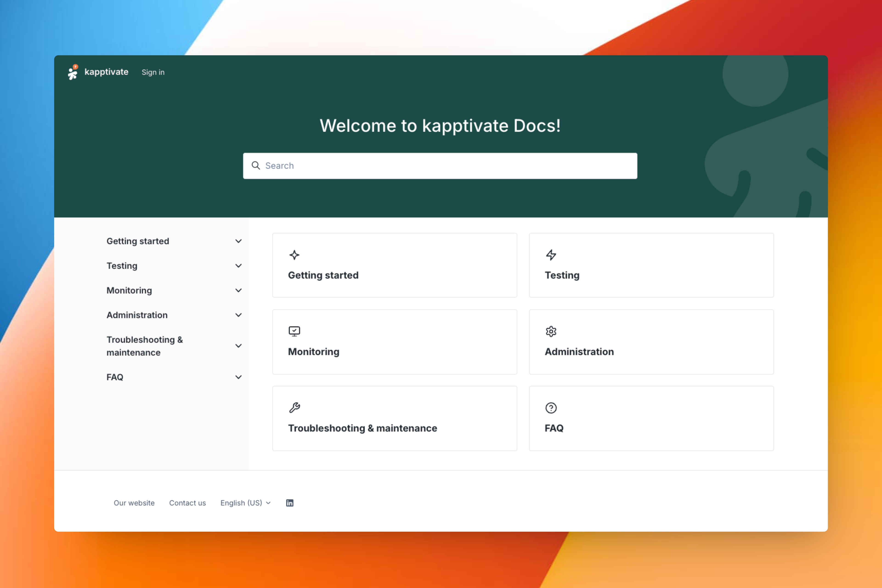Click the monitor icon on Monitoring card
882x588 pixels.
coord(294,331)
